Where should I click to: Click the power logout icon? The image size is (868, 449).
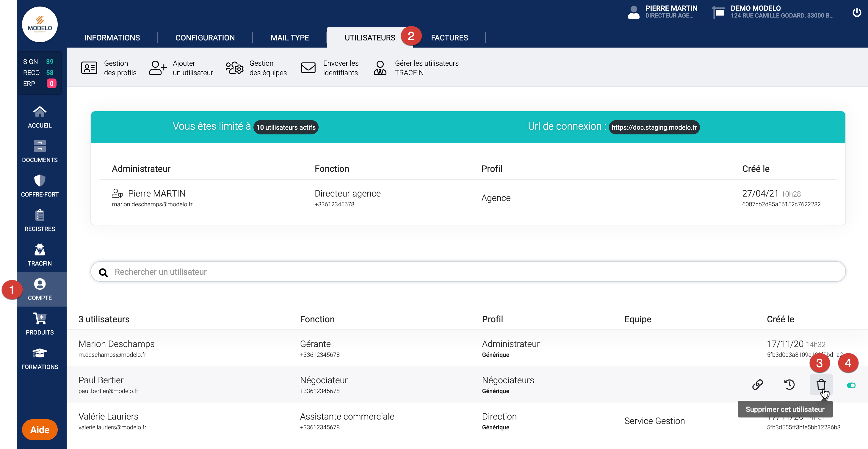tap(856, 13)
